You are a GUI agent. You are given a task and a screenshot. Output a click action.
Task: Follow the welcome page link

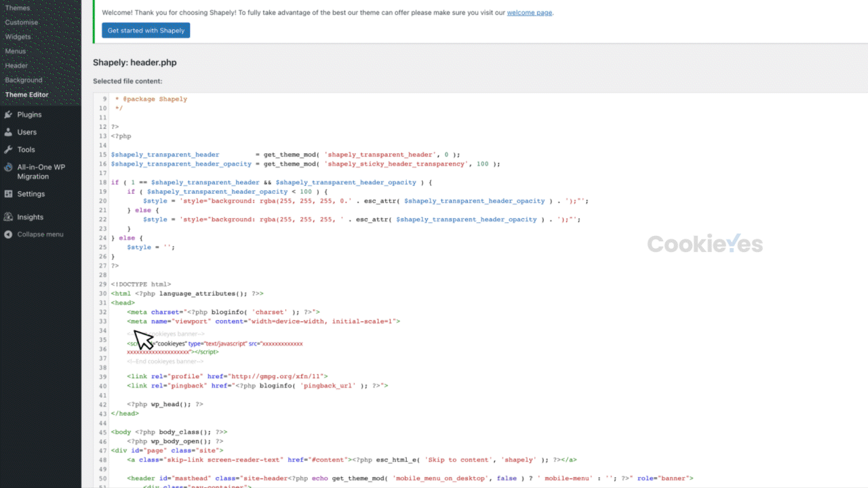[529, 12]
